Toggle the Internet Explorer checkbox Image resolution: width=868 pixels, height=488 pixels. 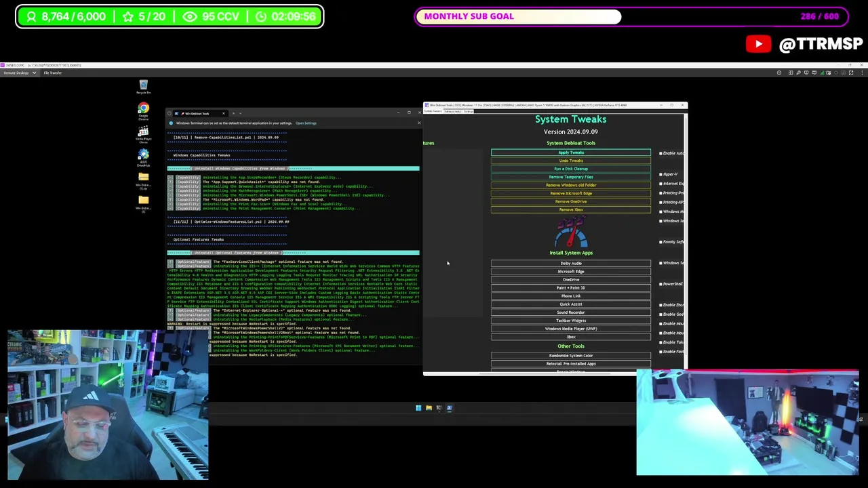click(x=660, y=184)
